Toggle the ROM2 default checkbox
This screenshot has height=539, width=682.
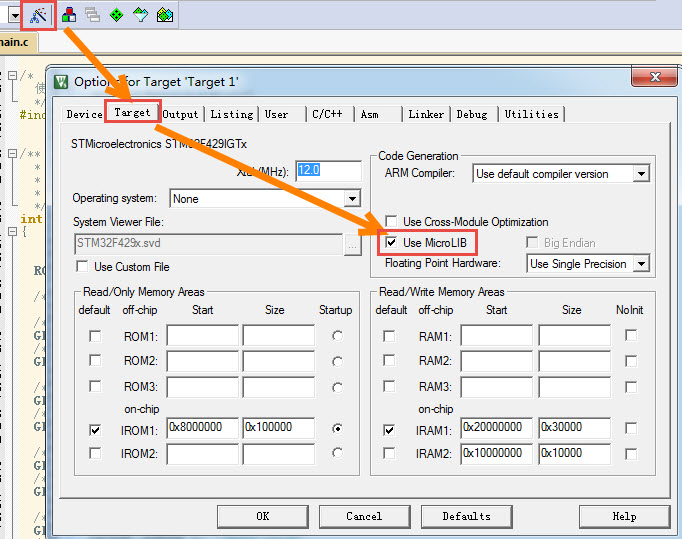pos(95,361)
